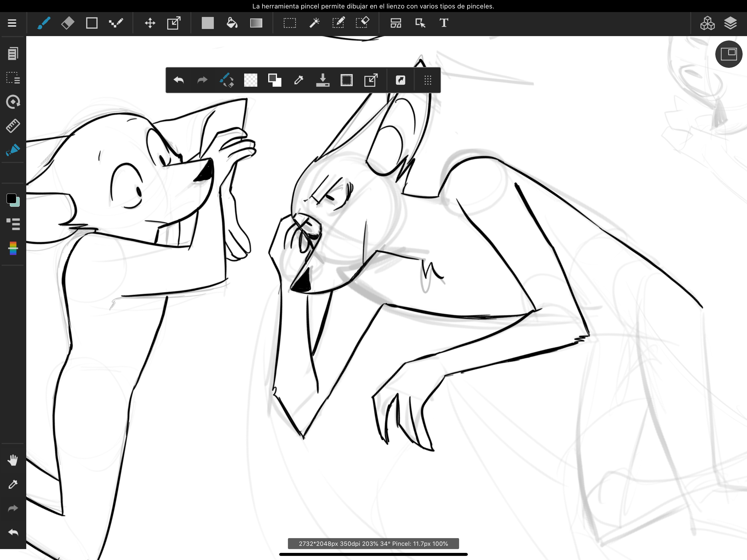Toggle transparent color checkerboard swatch
Image resolution: width=747 pixels, height=560 pixels.
pyautogui.click(x=250, y=80)
